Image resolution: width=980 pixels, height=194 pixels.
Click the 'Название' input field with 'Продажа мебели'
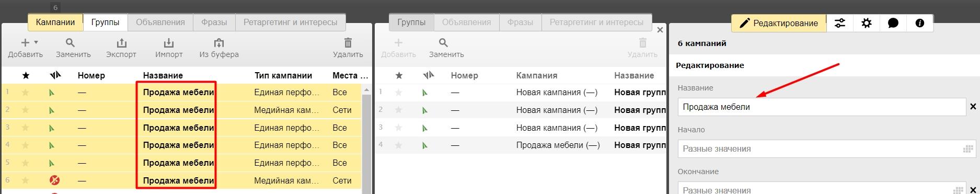click(822, 107)
